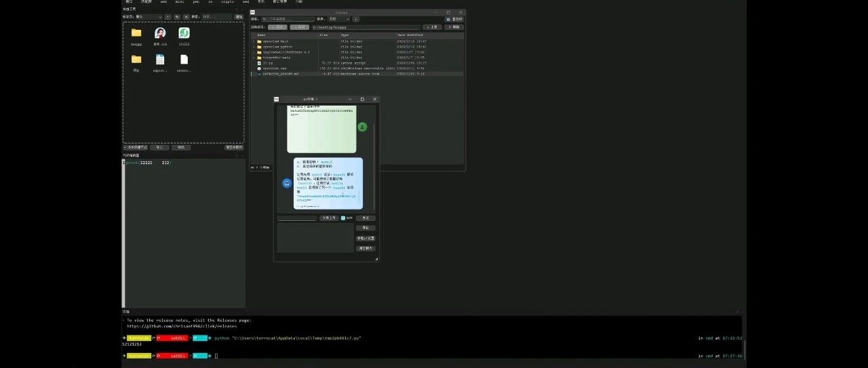Image resolution: width=868 pixels, height=368 pixels.
Task: Click the back button in file browser
Action: click(x=277, y=27)
